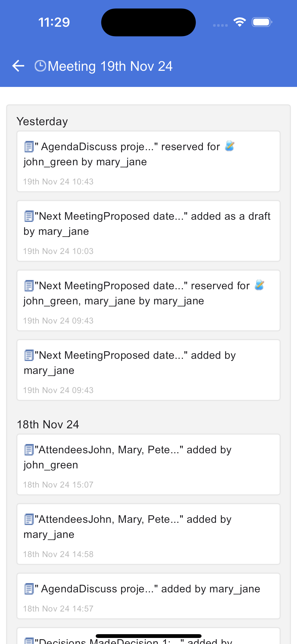Click the note icon in the 14:58 Attendees entry
The height and width of the screenshot is (644, 297).
pyautogui.click(x=29, y=519)
